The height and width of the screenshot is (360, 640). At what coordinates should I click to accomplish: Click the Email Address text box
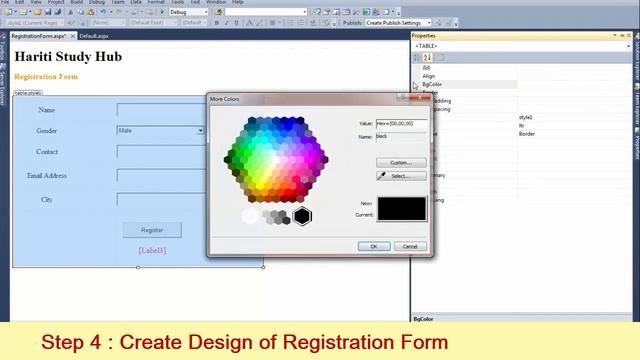(162, 176)
